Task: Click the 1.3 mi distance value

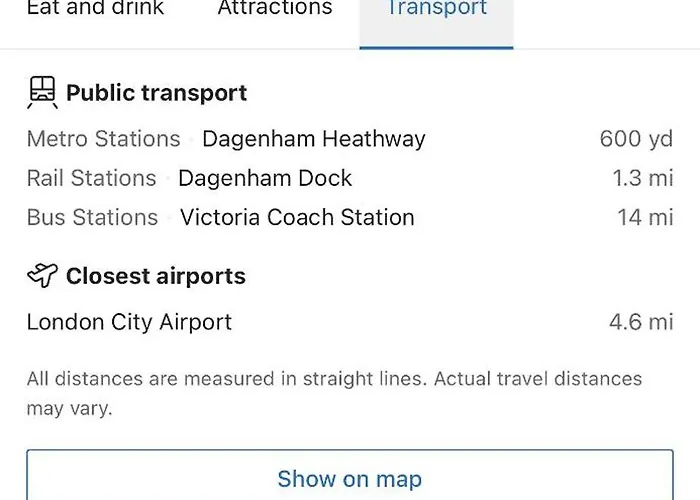Action: click(x=643, y=178)
